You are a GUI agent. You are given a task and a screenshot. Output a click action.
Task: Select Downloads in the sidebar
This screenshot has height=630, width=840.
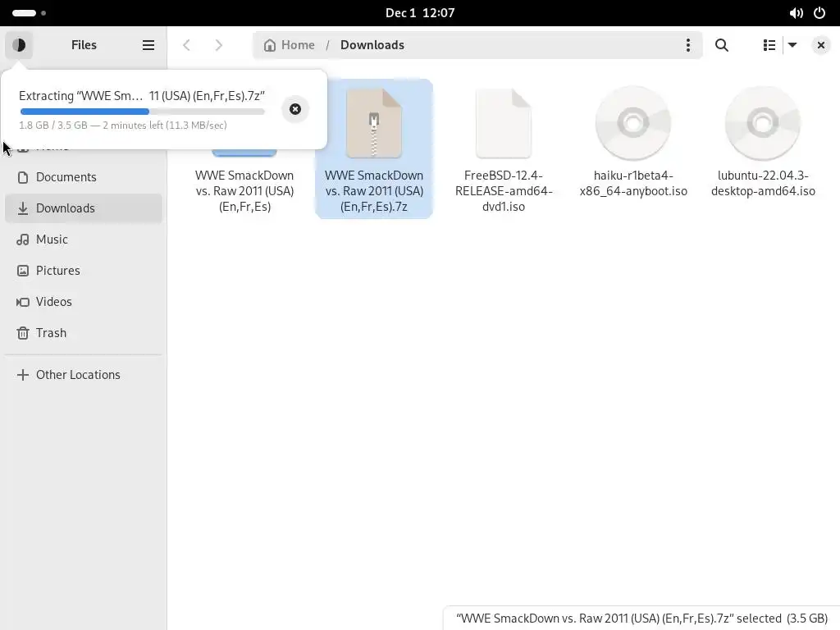pos(84,208)
